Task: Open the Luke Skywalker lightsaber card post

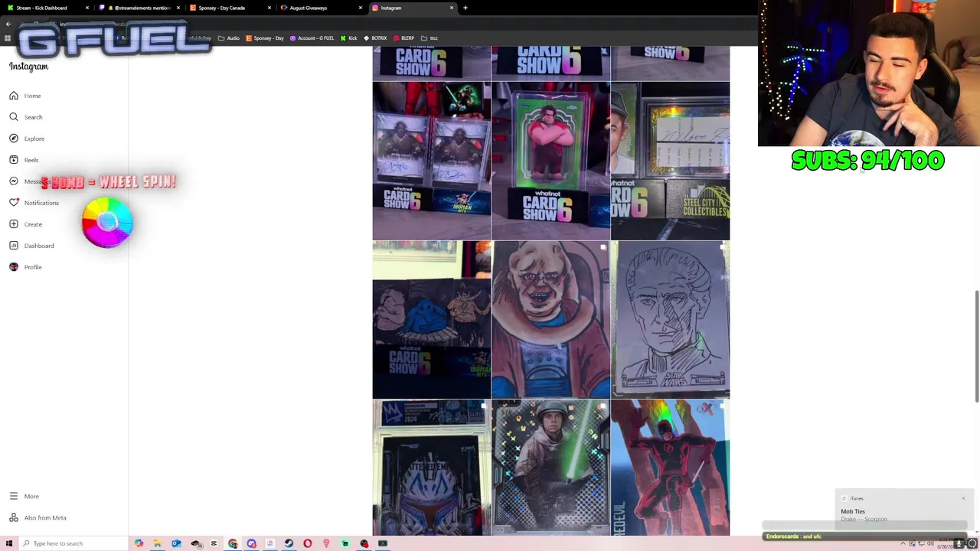Action: [551, 468]
